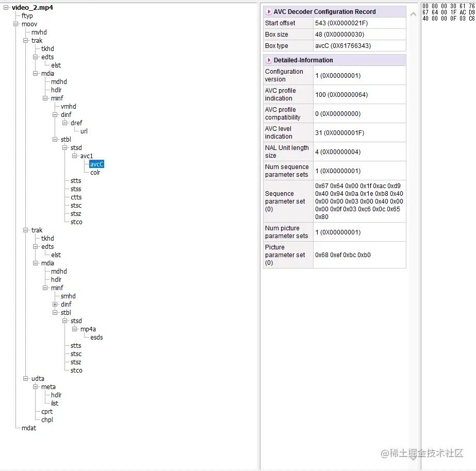Collapse the avc1 node
The image size is (476, 471).
click(74, 156)
